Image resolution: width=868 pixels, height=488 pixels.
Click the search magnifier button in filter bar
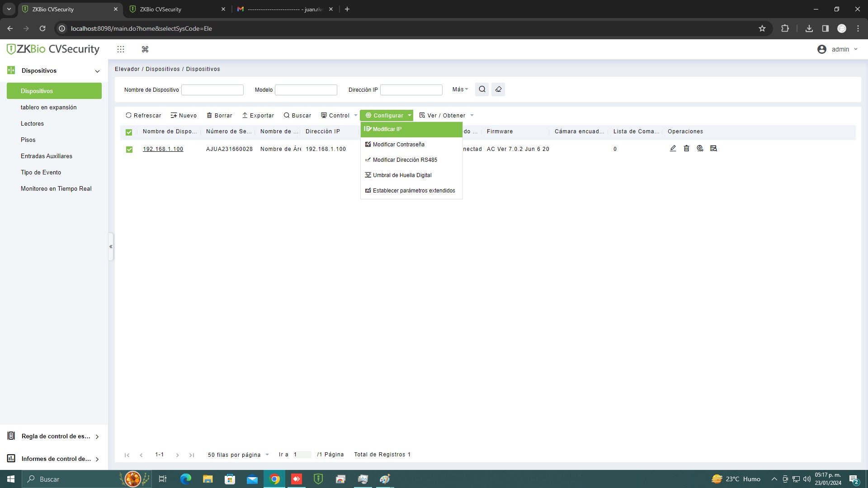[482, 89]
